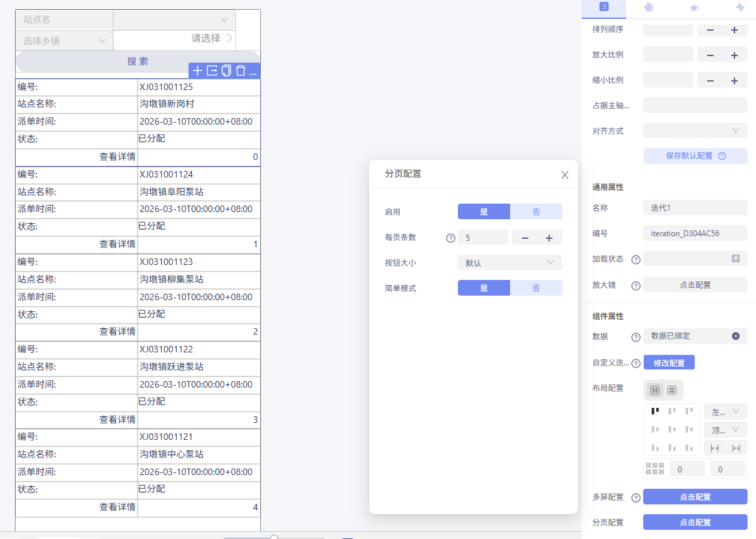Click 修改配置 next to 自定义选项
756x539 pixels.
(x=669, y=361)
